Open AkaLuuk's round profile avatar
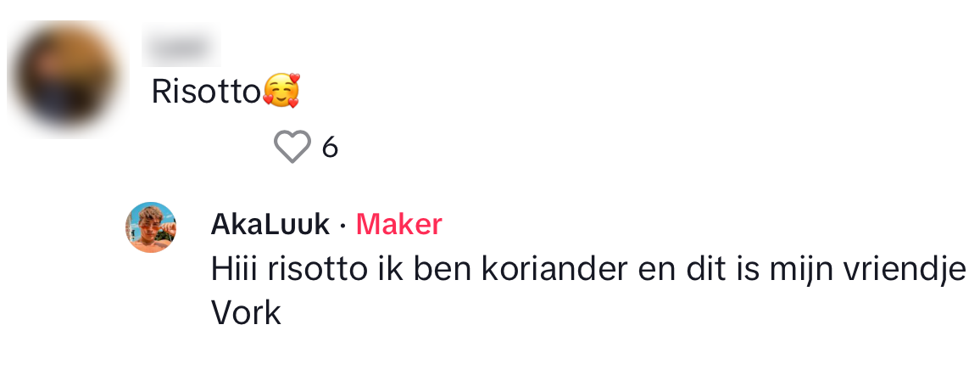The height and width of the screenshot is (392, 980). click(151, 227)
